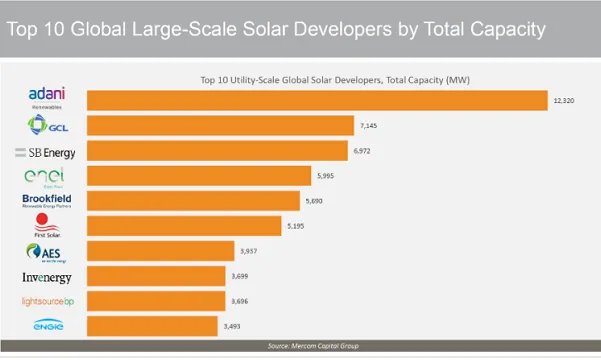Select the GCL orange bar

pos(220,125)
